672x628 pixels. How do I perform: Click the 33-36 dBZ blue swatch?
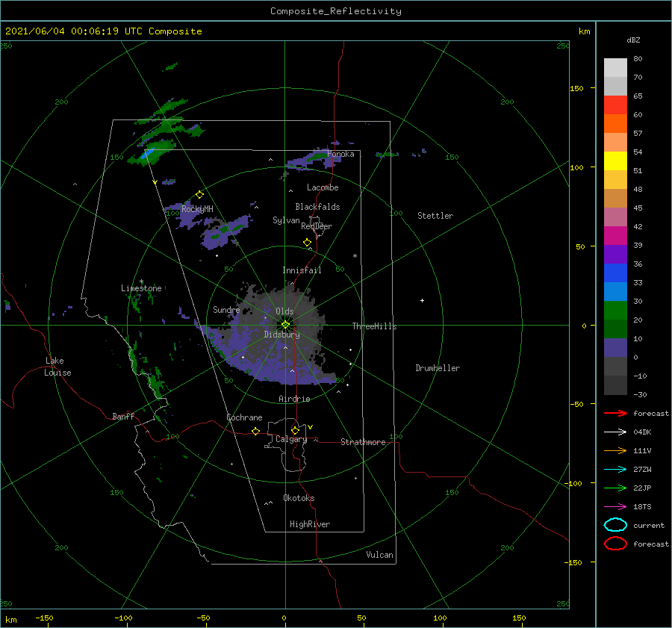pyautogui.click(x=615, y=273)
